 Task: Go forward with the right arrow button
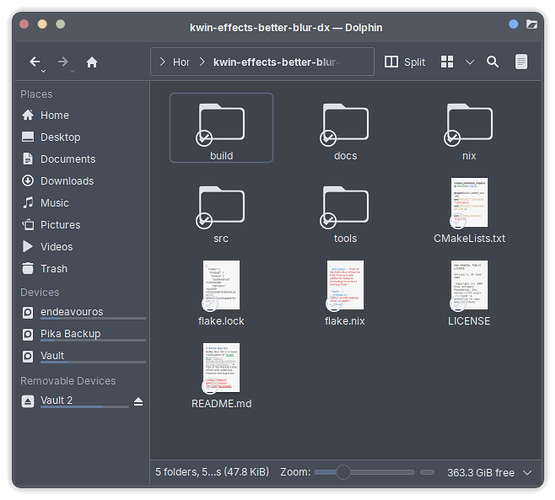[x=63, y=62]
